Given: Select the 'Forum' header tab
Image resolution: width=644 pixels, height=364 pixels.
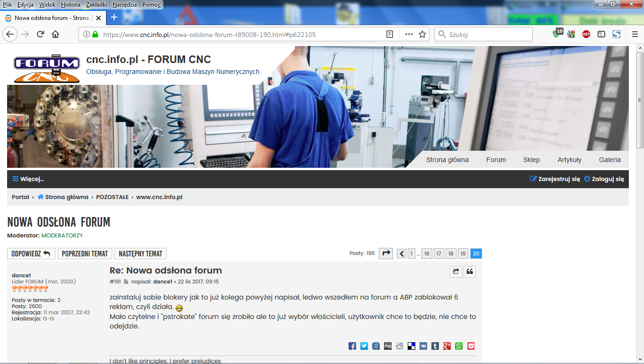Looking at the screenshot, I should pos(496,160).
